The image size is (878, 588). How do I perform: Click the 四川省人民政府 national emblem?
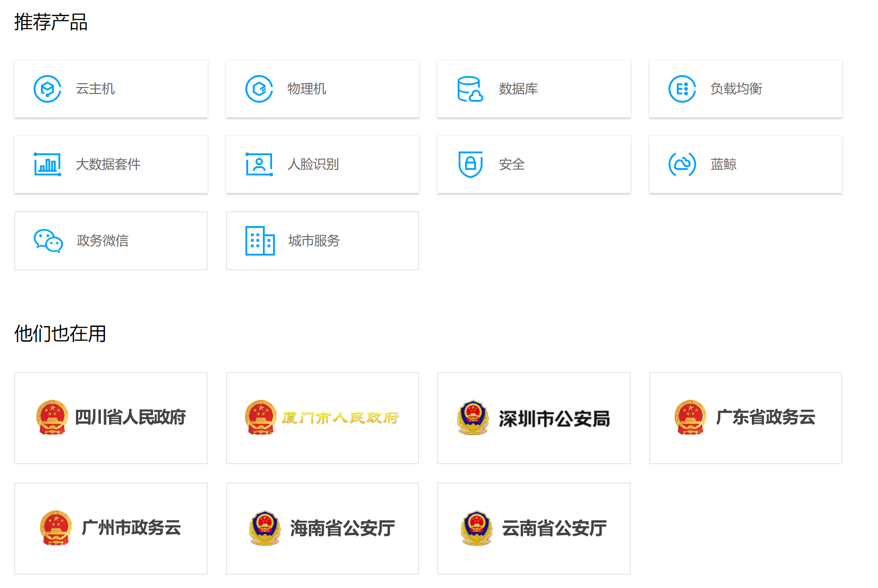52,418
